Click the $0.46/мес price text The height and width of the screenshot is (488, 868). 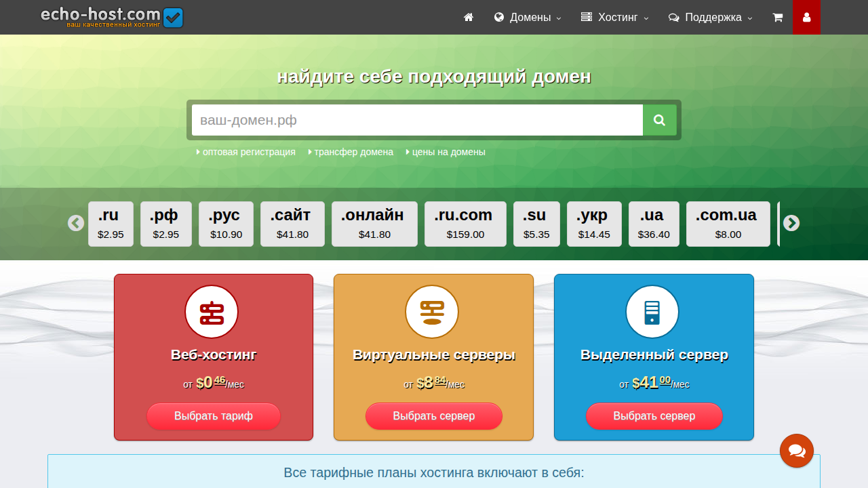(x=214, y=383)
